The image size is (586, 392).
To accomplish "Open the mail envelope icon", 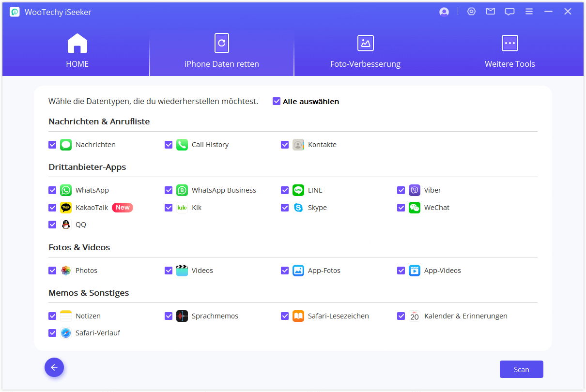I will click(490, 11).
